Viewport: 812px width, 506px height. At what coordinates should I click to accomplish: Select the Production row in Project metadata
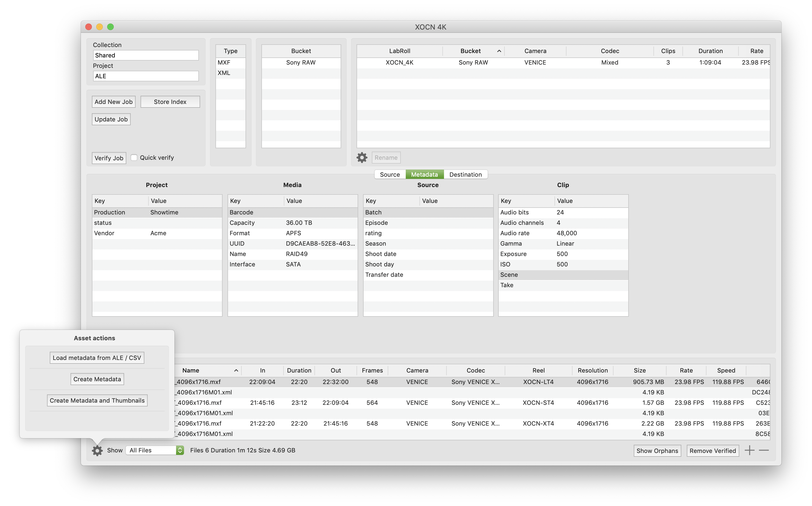157,213
